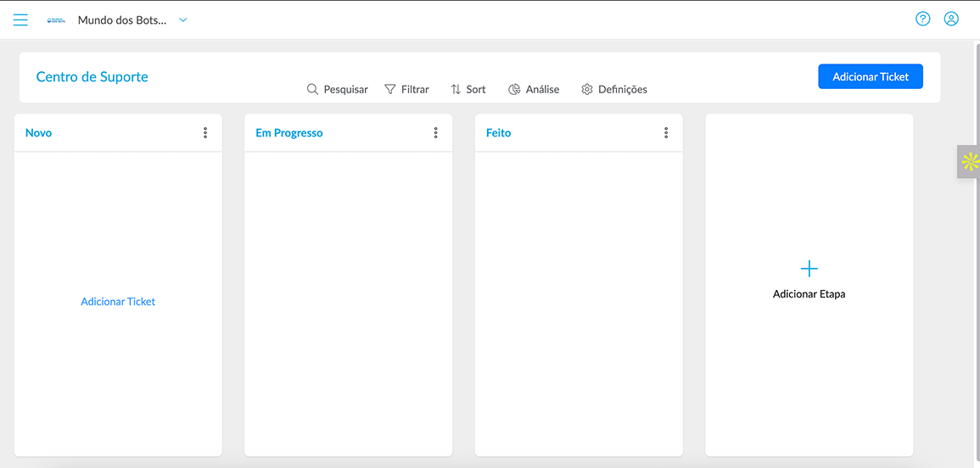Viewport: 980px width, 468px height.
Task: Open the Definições settings option
Action: coord(614,89)
